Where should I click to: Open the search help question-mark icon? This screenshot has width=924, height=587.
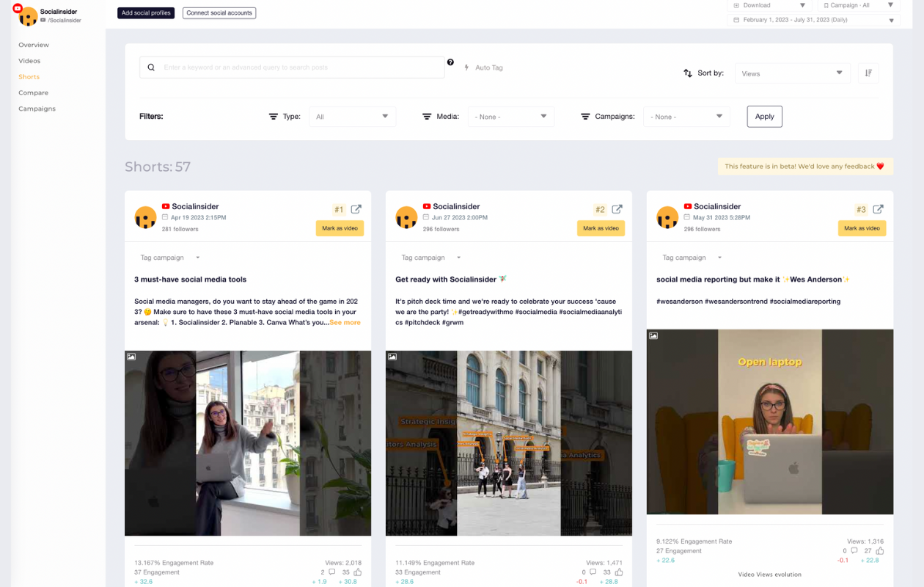pos(450,62)
